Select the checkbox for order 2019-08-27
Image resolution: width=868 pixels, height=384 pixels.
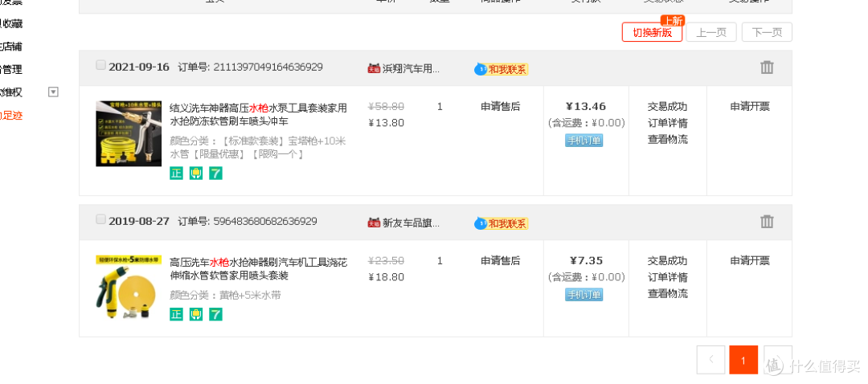click(x=100, y=219)
